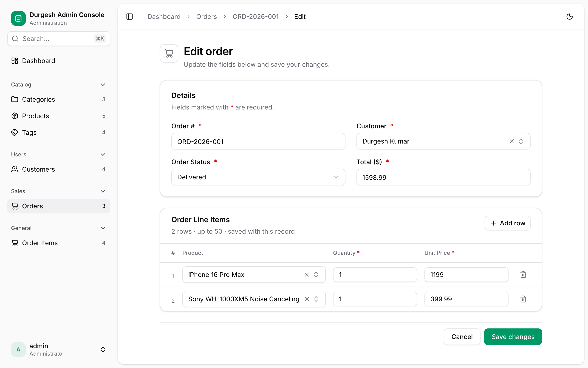Click the Cancel button
Screen dimensions: 588x368
click(x=462, y=336)
